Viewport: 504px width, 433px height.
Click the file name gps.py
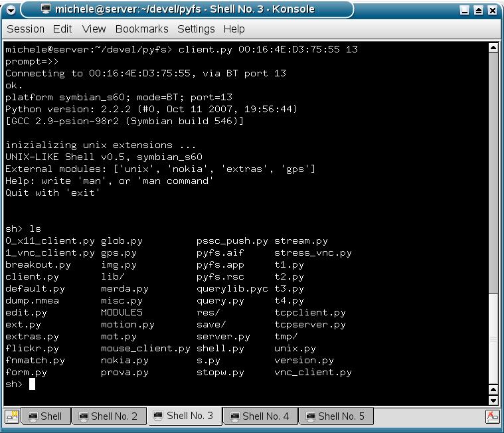click(x=119, y=253)
